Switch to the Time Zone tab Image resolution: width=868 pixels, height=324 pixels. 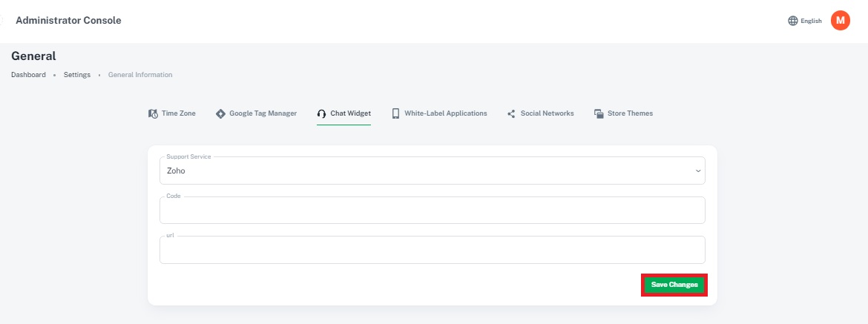[178, 113]
